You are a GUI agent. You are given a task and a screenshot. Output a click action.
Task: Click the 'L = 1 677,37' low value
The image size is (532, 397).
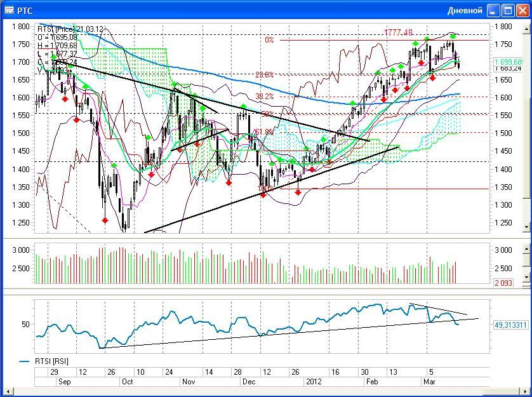point(57,53)
